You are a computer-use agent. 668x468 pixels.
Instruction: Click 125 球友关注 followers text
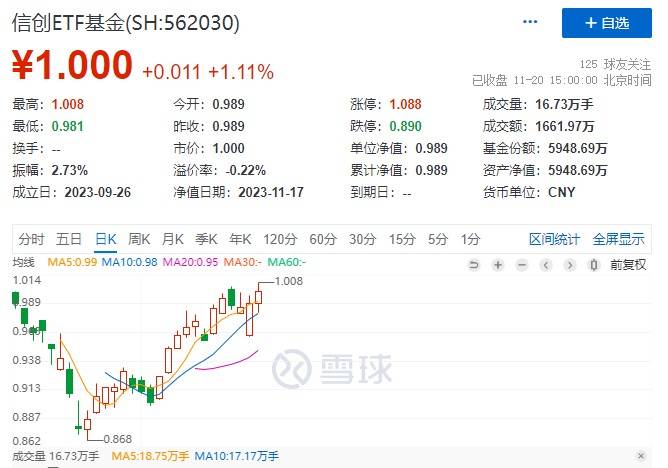click(615, 64)
